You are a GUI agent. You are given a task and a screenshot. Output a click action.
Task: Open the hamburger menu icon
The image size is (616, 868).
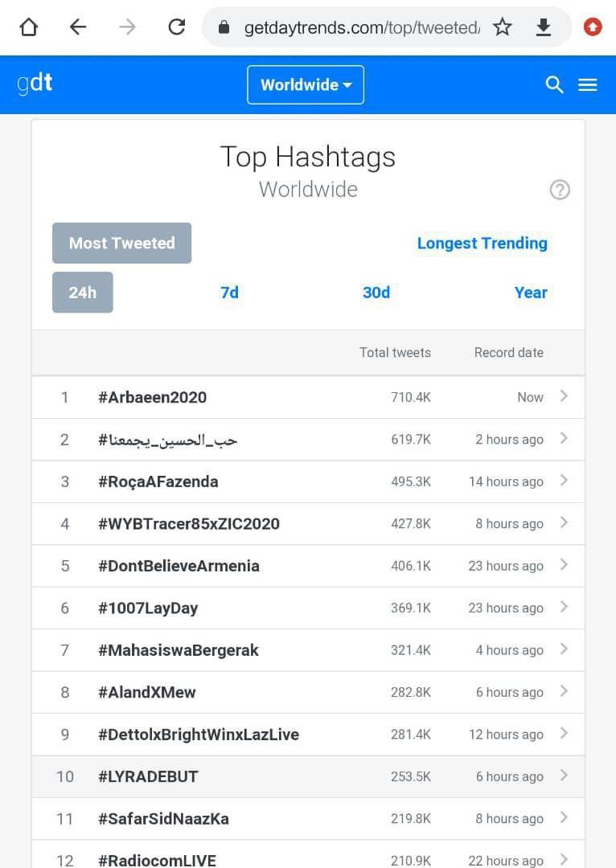pos(588,84)
